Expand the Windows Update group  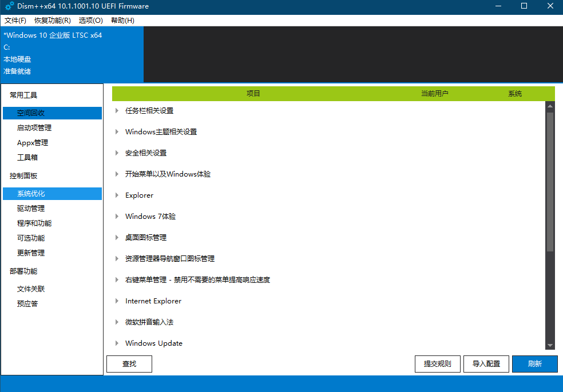click(x=117, y=343)
